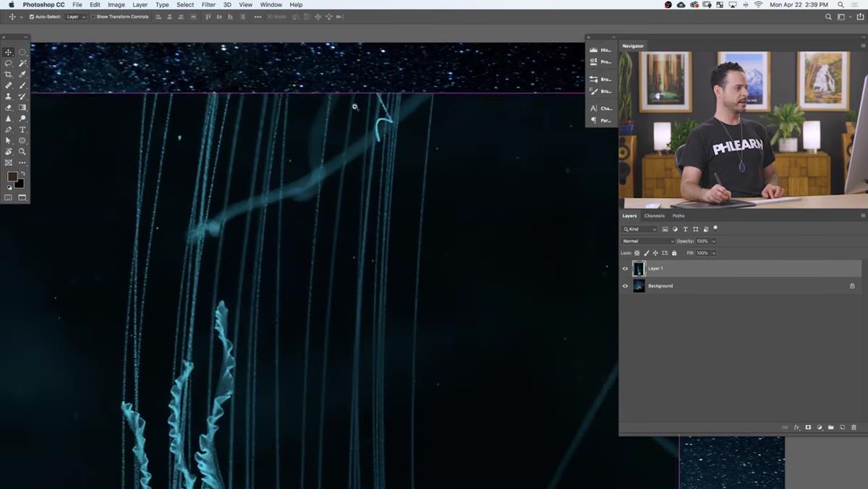The height and width of the screenshot is (489, 868).
Task: Select the Type tool
Action: click(22, 129)
